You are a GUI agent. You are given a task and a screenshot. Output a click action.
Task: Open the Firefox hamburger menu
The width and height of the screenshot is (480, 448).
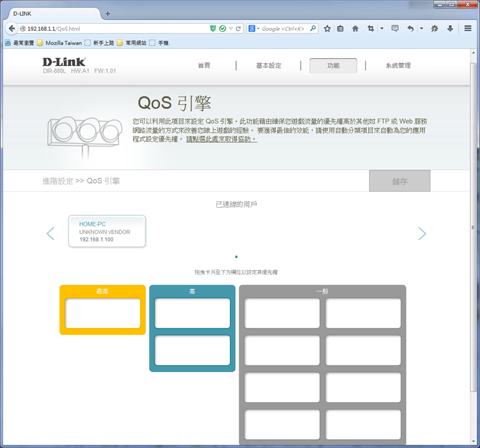click(468, 28)
